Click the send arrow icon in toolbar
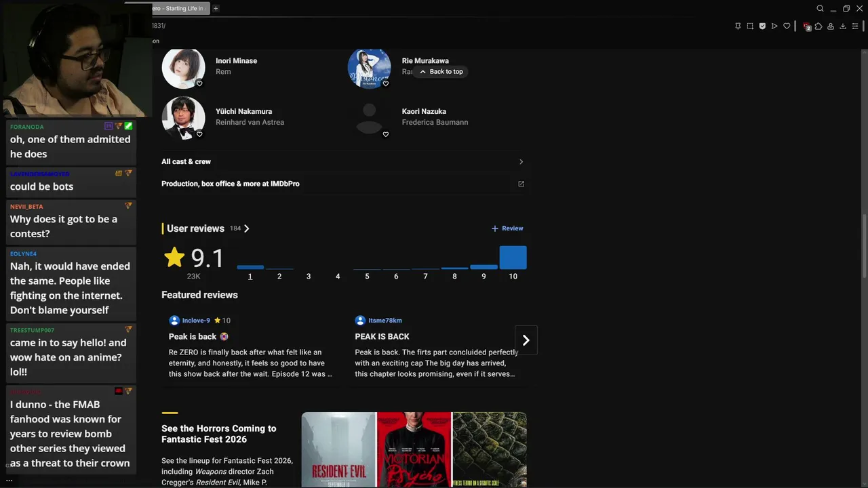 coord(774,26)
